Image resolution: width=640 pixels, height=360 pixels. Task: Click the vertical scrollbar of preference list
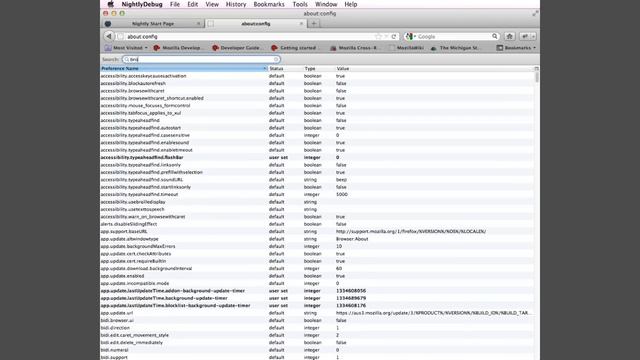pos(536,212)
